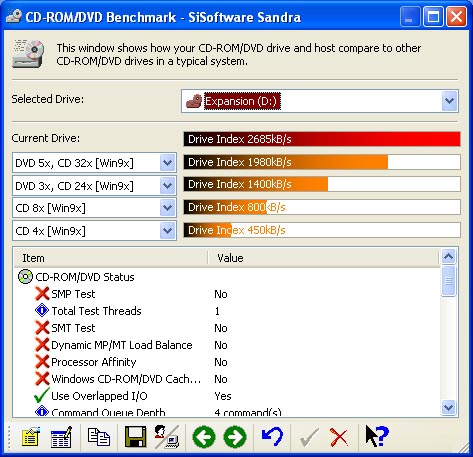
Task: Click the Options notepad icon in bottom toolbar
Action: click(x=31, y=436)
